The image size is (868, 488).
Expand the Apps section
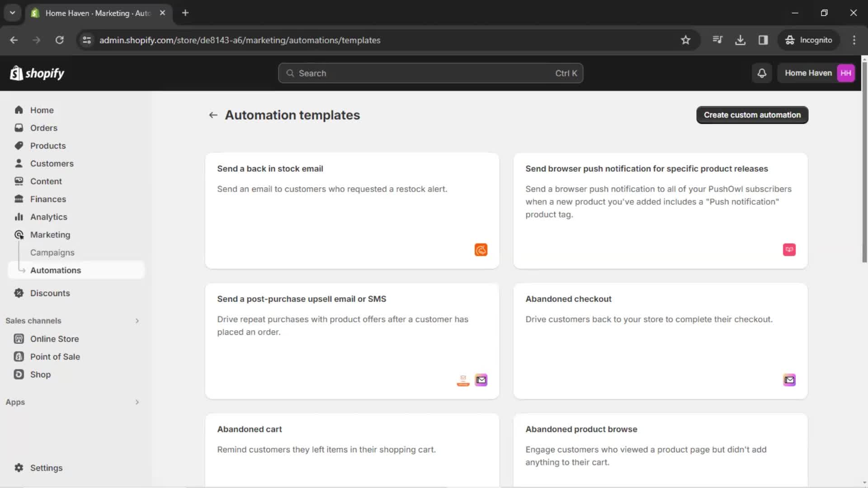[136, 402]
